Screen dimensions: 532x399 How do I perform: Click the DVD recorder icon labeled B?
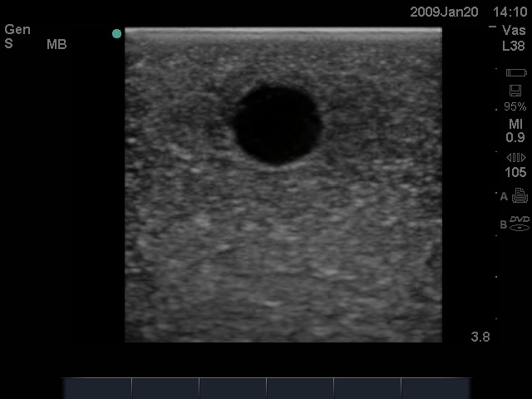click(520, 223)
